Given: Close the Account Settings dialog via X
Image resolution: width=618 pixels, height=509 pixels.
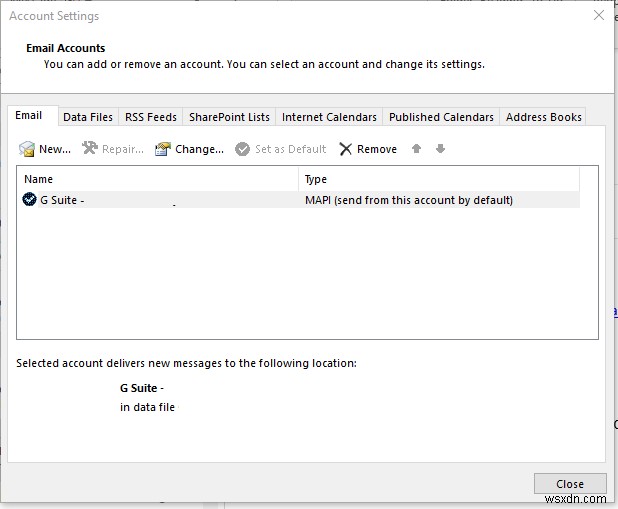Looking at the screenshot, I should tap(599, 15).
